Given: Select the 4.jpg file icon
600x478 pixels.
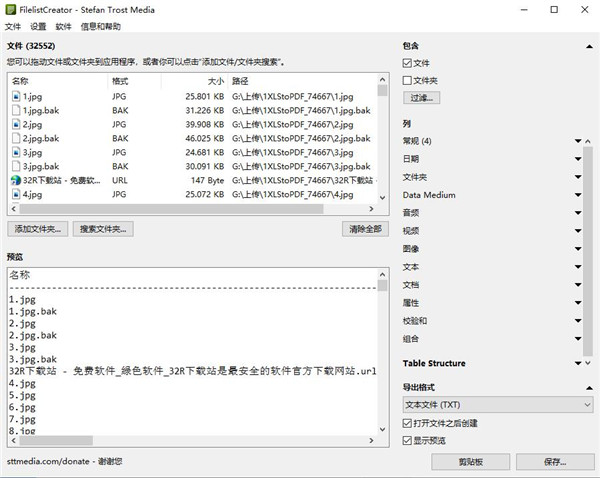Looking at the screenshot, I should pos(16,194).
